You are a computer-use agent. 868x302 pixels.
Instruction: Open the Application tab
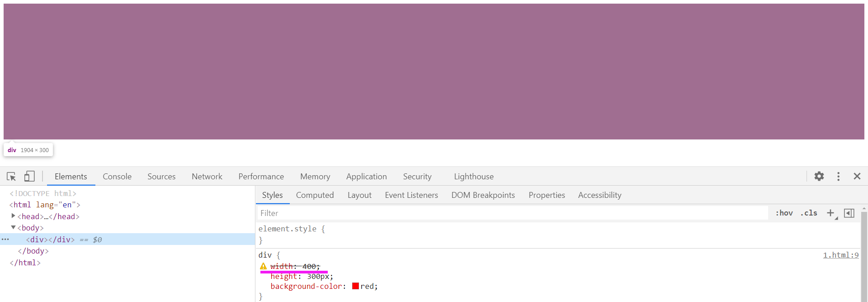coord(367,177)
